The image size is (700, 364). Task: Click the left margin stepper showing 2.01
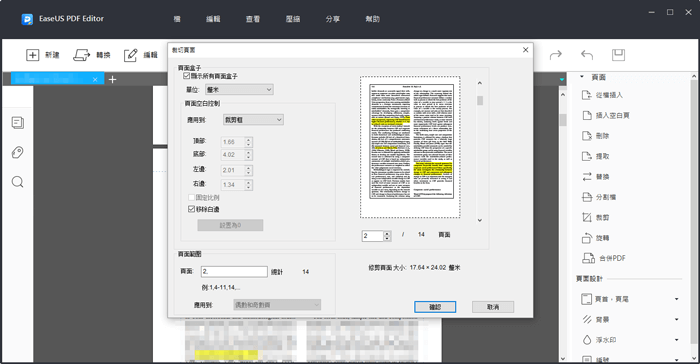(x=249, y=170)
